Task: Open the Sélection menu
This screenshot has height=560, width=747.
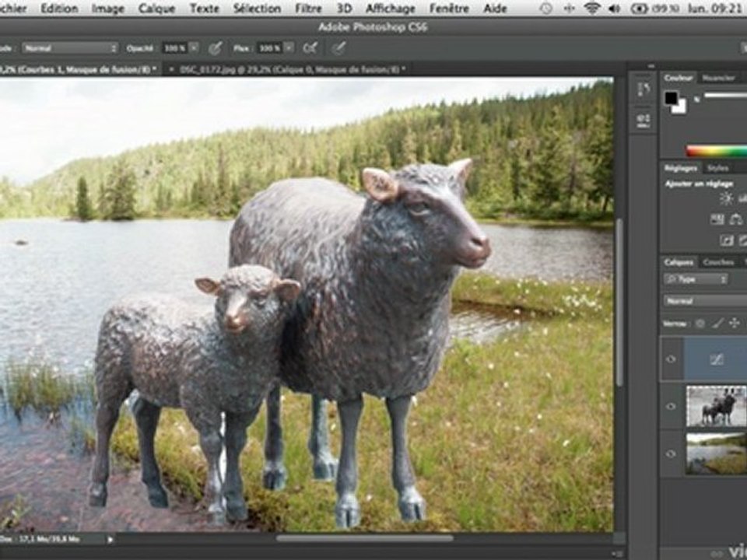Action: tap(257, 9)
